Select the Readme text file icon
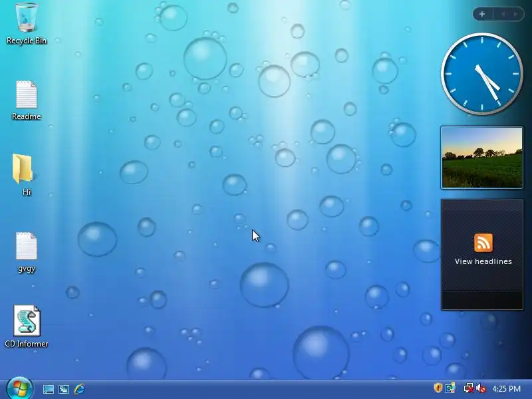Viewport: 532px width, 399px height. click(27, 100)
